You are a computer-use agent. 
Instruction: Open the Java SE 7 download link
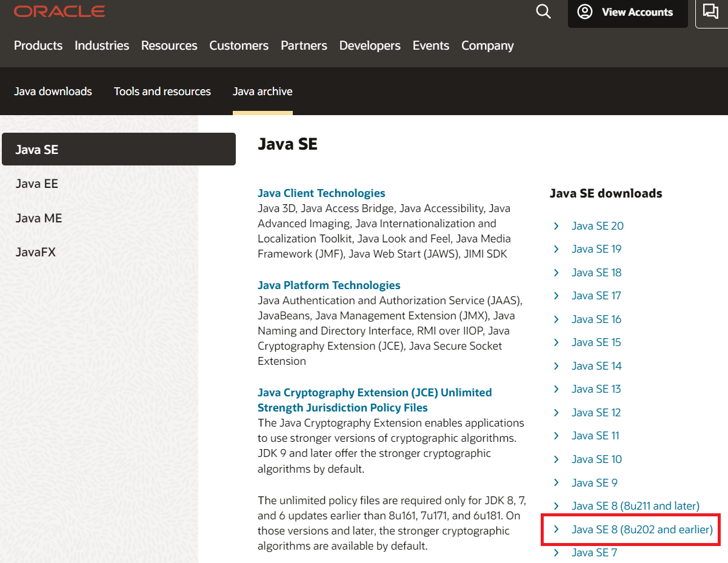(594, 553)
